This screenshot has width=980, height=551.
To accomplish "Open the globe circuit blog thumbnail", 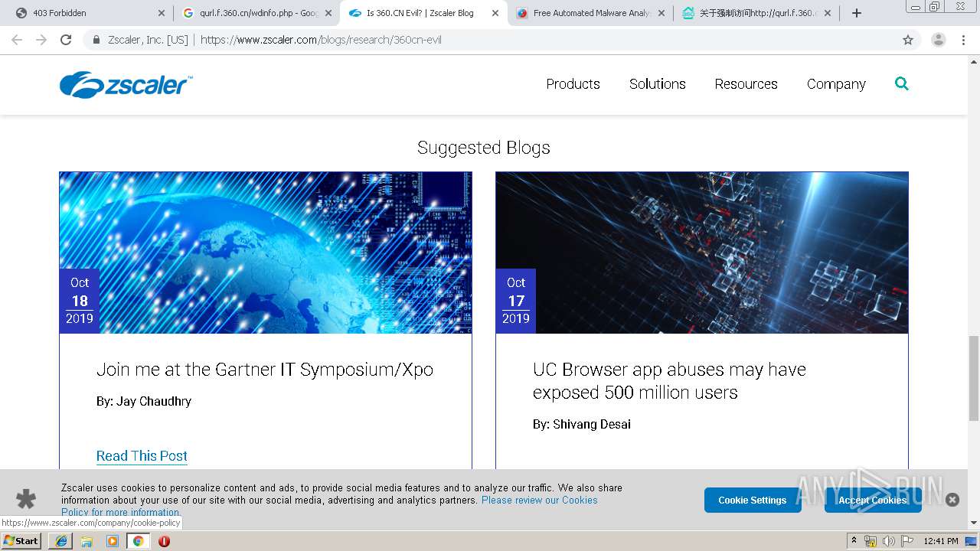I will pos(266,253).
